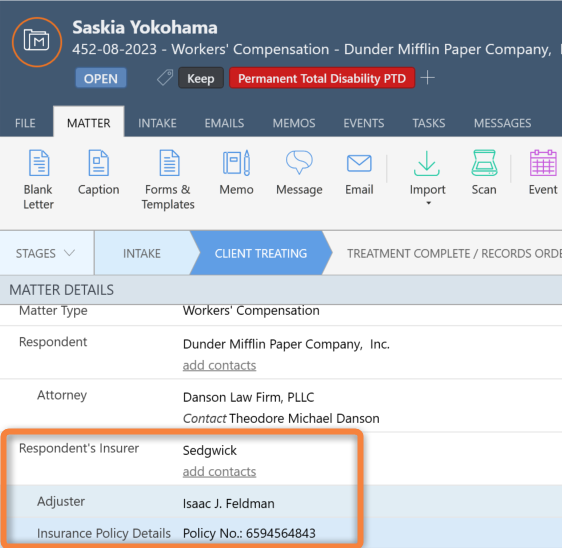Click contact Theodore Michael Danson
The height and width of the screenshot is (548, 562).
(x=304, y=418)
